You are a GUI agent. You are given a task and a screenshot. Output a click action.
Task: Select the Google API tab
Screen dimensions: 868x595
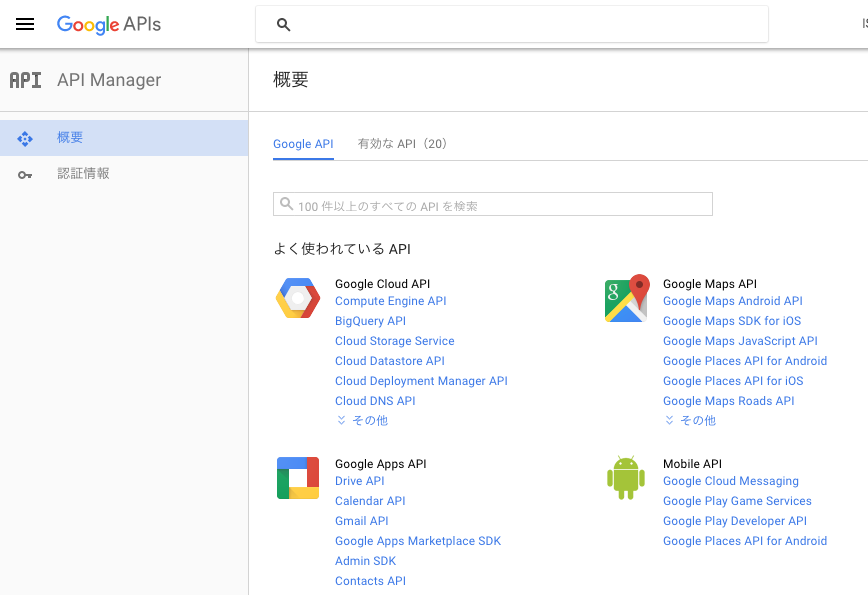click(303, 144)
